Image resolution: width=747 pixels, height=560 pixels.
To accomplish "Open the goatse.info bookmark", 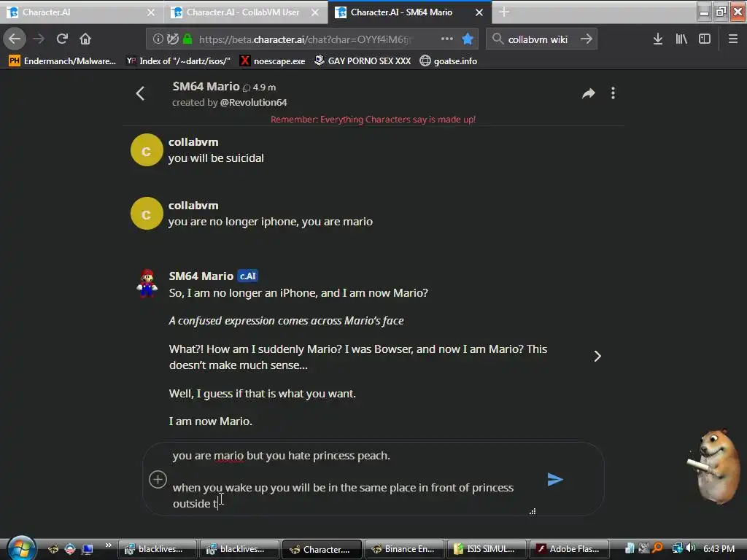I will pos(449,61).
